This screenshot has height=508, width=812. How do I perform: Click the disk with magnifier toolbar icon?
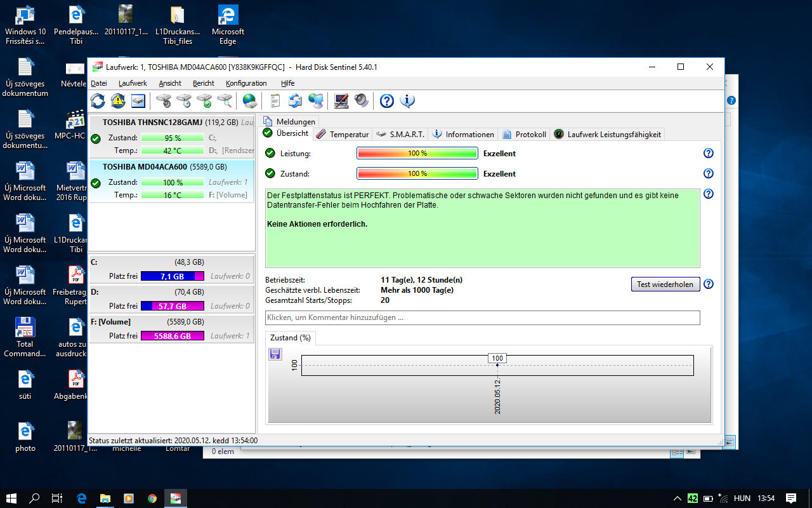[x=225, y=101]
